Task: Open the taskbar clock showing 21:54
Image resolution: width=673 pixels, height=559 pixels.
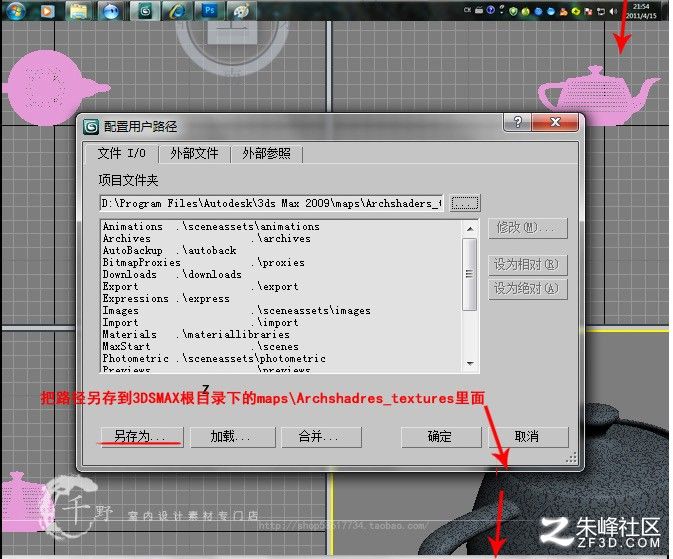Action: click(x=641, y=11)
